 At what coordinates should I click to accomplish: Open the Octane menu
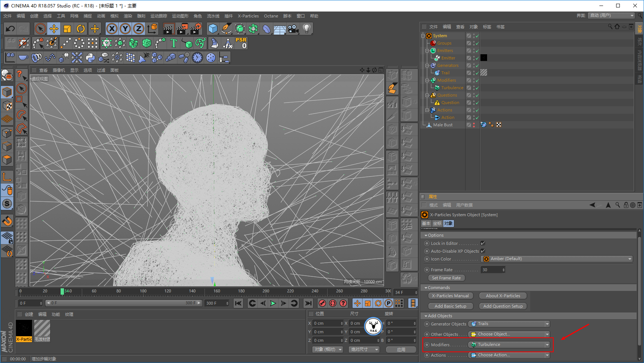pyautogui.click(x=271, y=16)
